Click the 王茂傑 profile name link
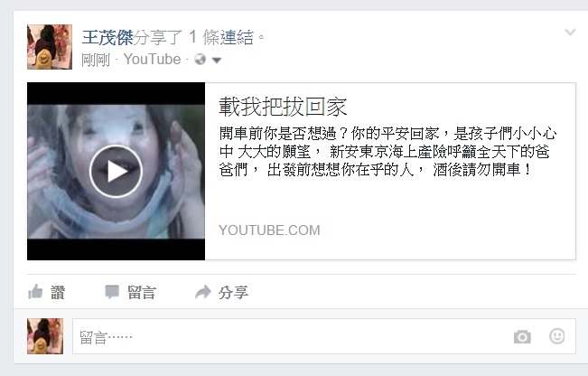588x376 pixels. (107, 38)
